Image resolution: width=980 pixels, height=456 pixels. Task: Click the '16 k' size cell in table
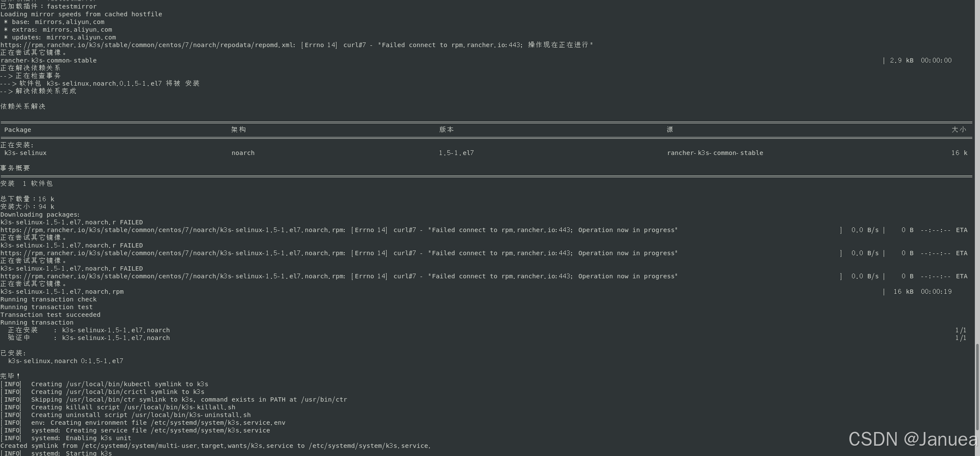pyautogui.click(x=959, y=153)
